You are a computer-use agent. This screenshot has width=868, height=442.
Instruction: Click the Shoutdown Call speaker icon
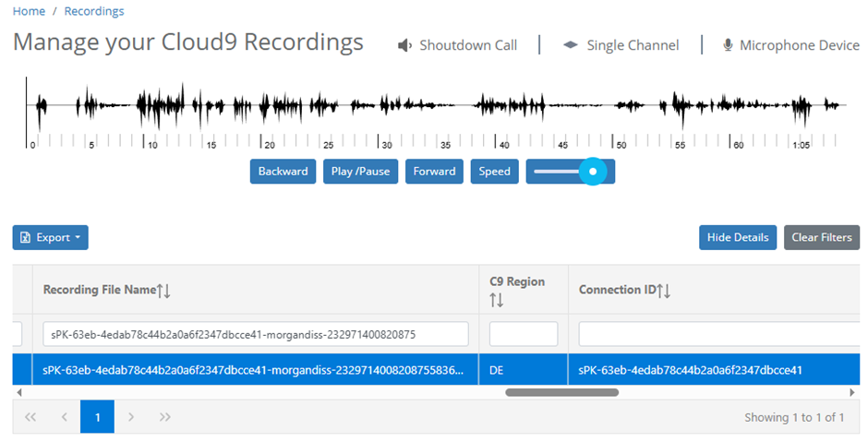coord(404,45)
